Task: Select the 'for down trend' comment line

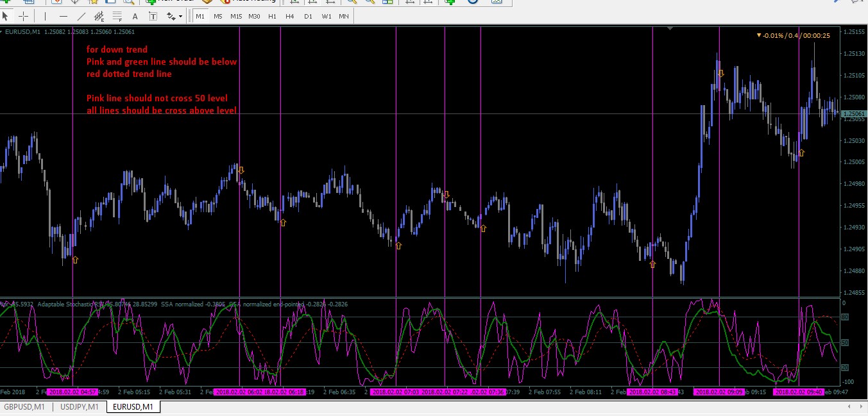Action: click(117, 49)
